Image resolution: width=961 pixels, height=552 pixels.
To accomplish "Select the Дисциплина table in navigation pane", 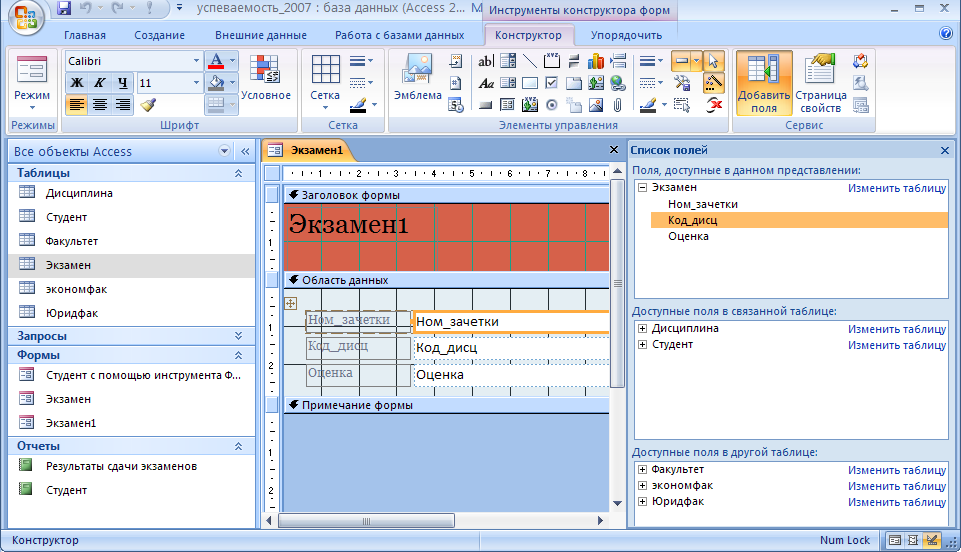I will pos(132,193).
